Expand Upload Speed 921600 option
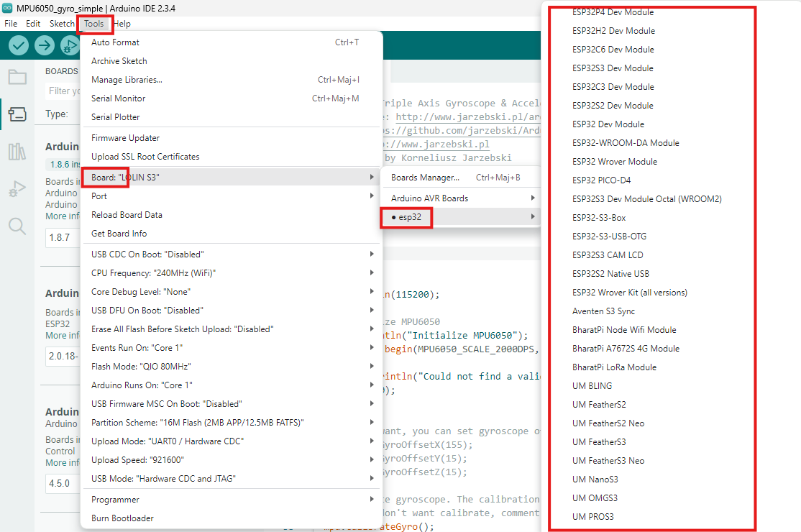801x532 pixels. pyautogui.click(x=232, y=460)
